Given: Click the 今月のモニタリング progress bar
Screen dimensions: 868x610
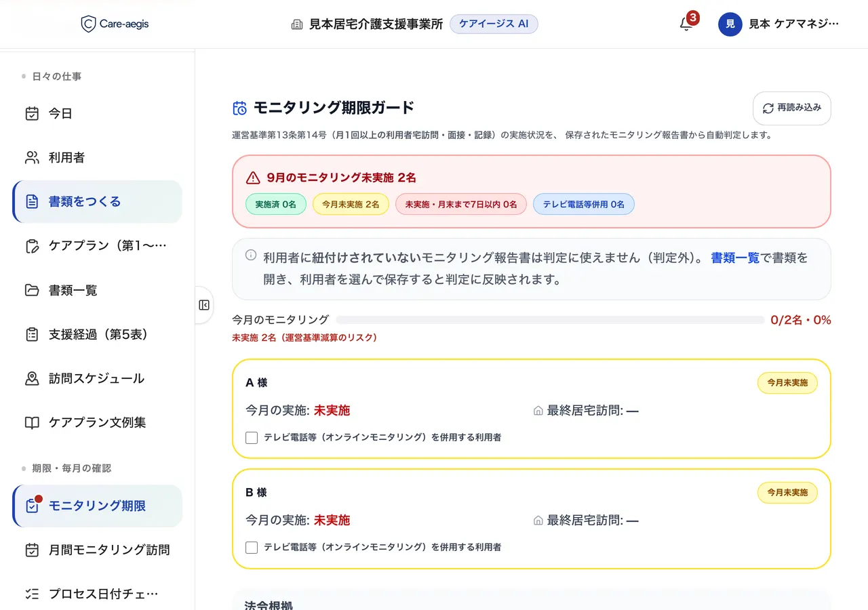Looking at the screenshot, I should (x=551, y=320).
